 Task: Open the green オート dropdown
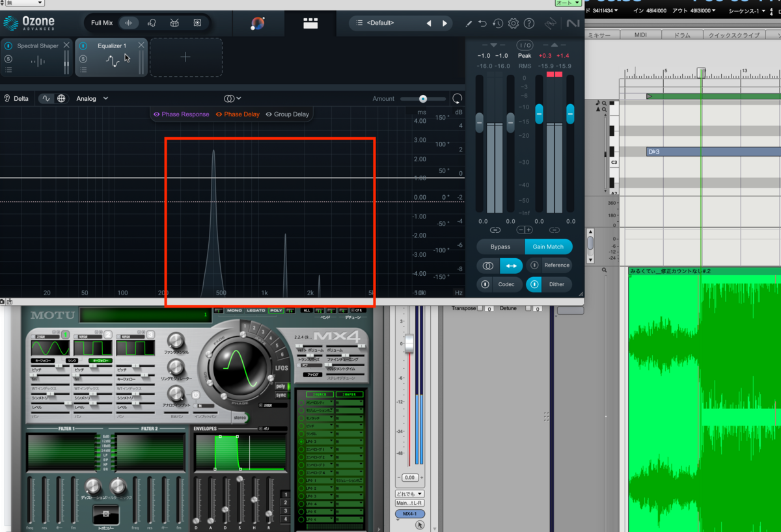point(567,3)
